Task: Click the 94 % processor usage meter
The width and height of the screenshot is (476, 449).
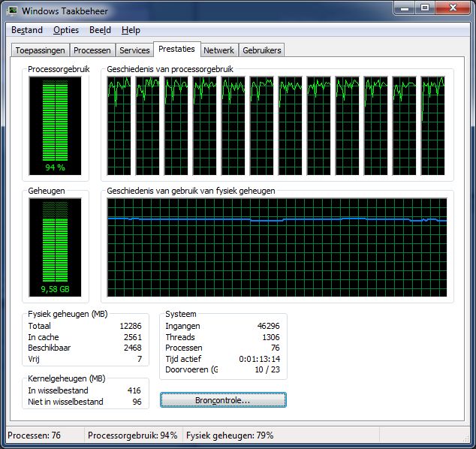Action: [x=56, y=125]
